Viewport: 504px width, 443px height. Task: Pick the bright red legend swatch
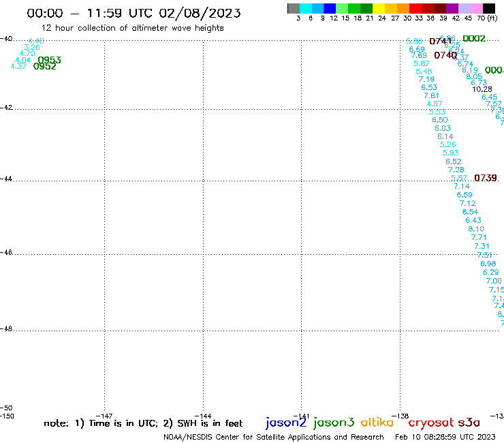point(415,8)
